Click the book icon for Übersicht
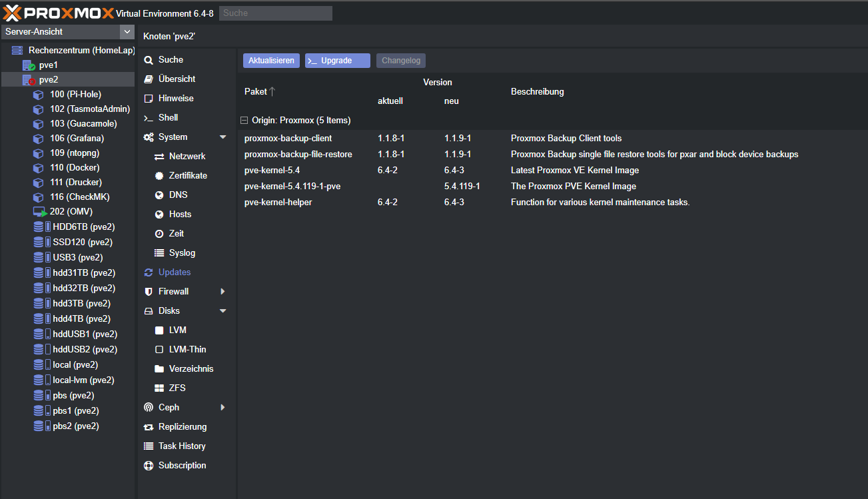 (x=149, y=79)
